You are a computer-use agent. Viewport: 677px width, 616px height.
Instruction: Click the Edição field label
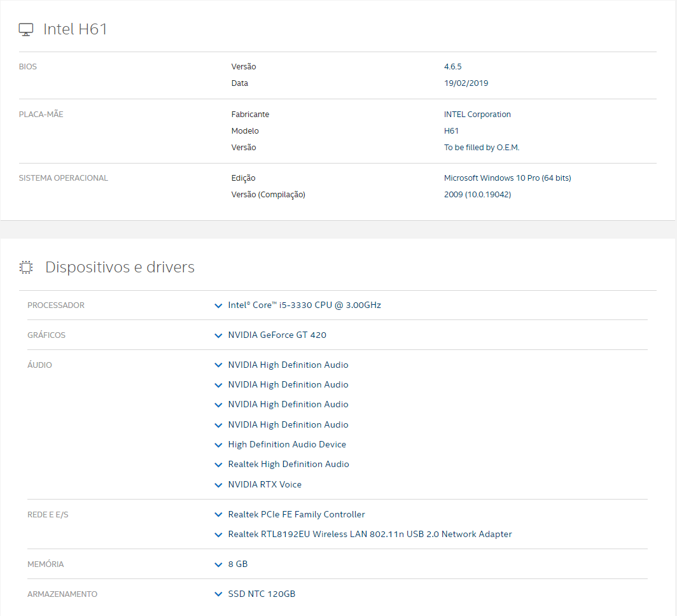click(243, 178)
